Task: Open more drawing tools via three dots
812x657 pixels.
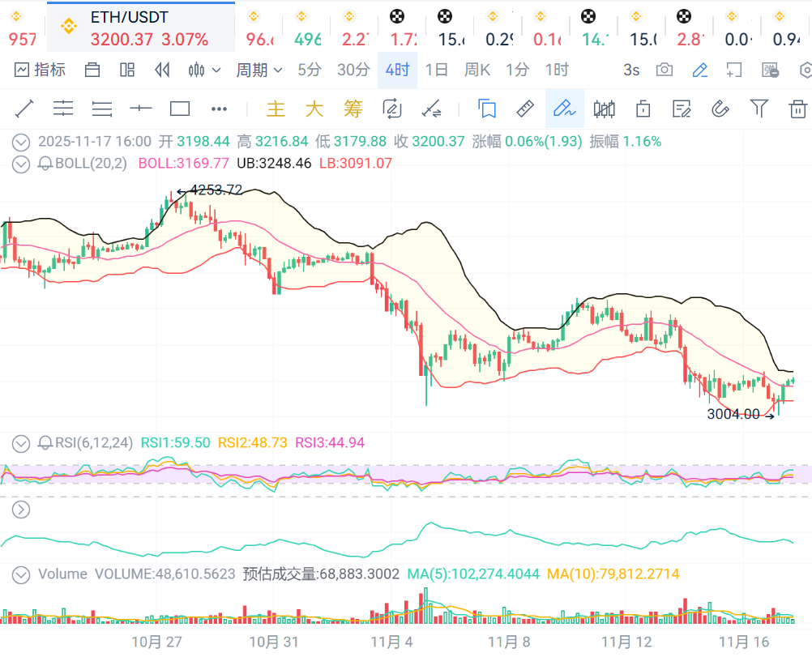Action: [x=219, y=109]
